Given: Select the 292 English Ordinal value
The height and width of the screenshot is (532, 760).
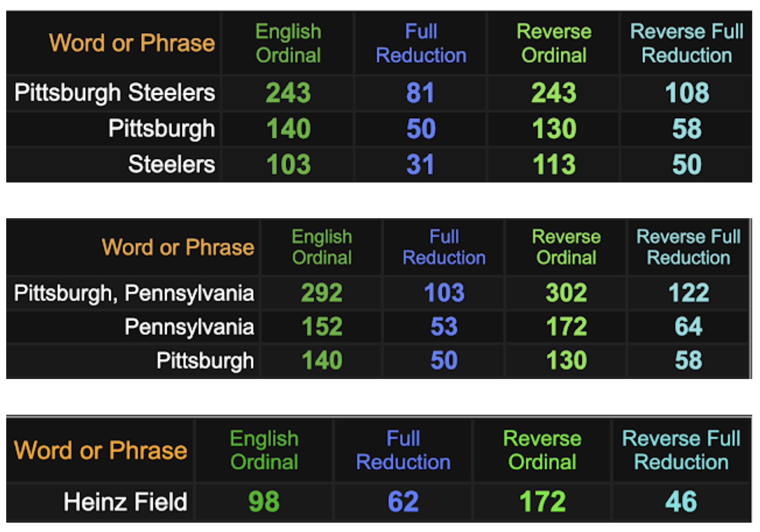Looking at the screenshot, I should pyautogui.click(x=322, y=293).
